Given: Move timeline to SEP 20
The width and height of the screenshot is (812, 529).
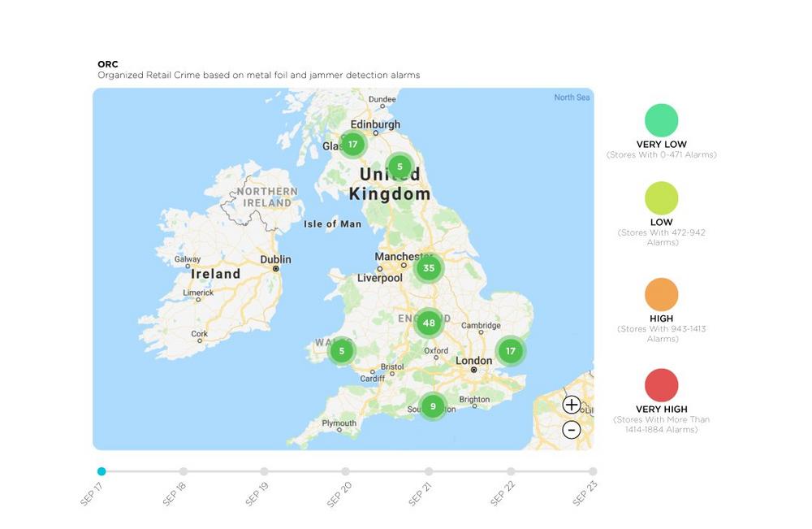Looking at the screenshot, I should [x=345, y=471].
